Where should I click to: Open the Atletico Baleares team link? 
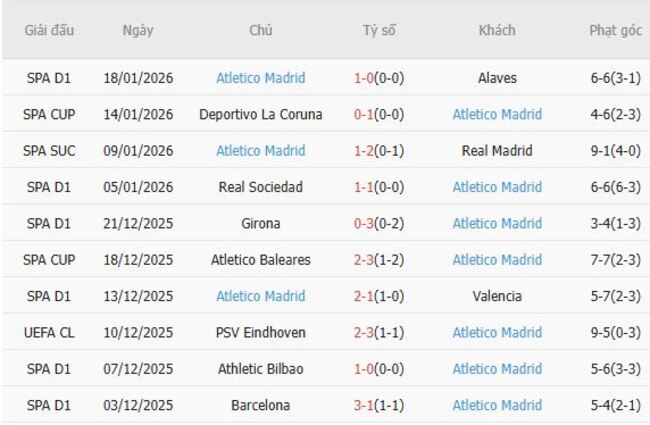click(261, 260)
